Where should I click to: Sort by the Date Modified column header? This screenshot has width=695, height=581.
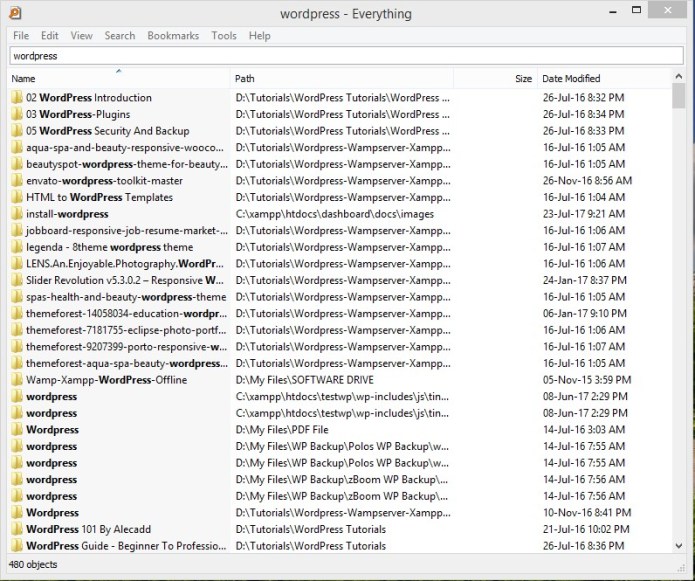pos(605,78)
